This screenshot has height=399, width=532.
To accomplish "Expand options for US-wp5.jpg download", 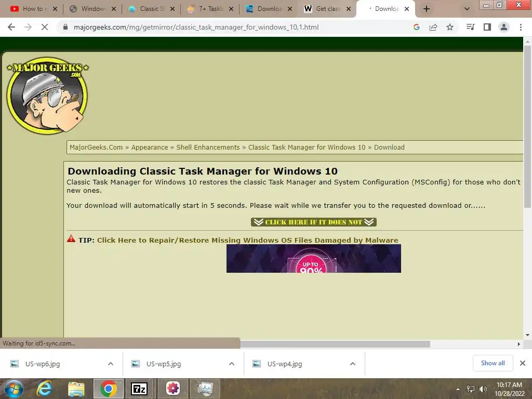I will click(x=232, y=364).
